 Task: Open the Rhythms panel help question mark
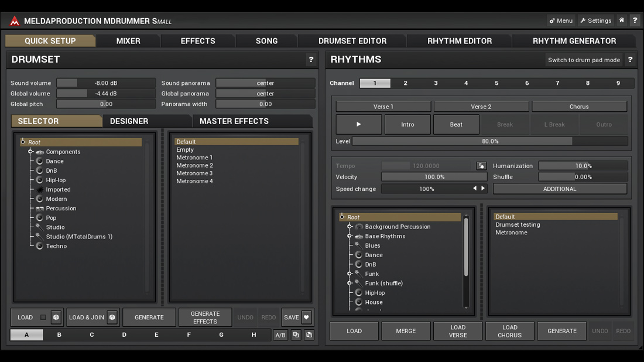pyautogui.click(x=630, y=60)
